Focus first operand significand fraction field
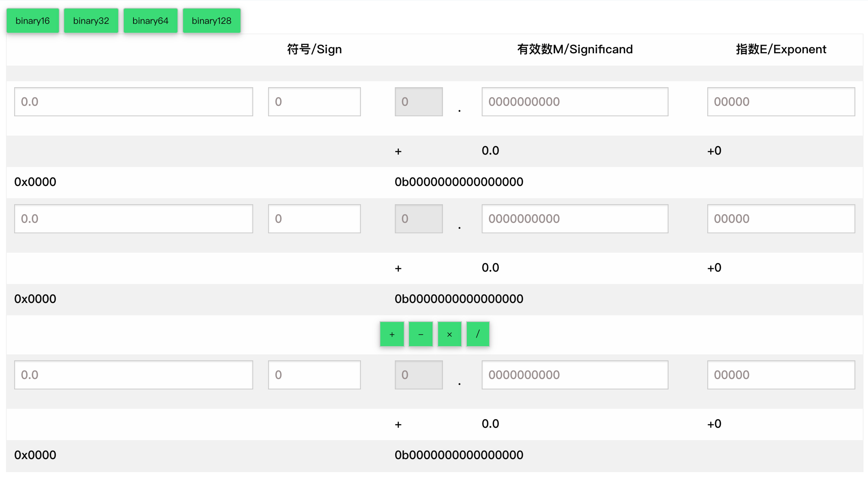Viewport: 868px width, 477px height. (x=575, y=102)
